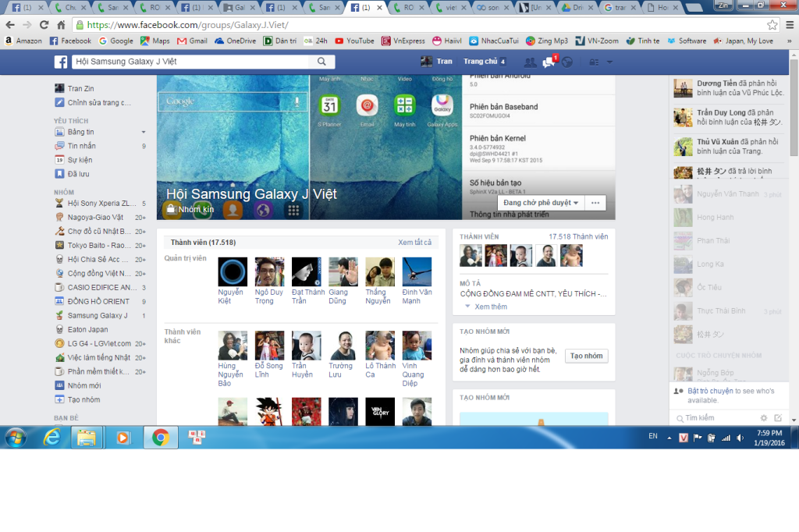Click the Chrome home icon
The height and width of the screenshot is (532, 799).
(61, 25)
